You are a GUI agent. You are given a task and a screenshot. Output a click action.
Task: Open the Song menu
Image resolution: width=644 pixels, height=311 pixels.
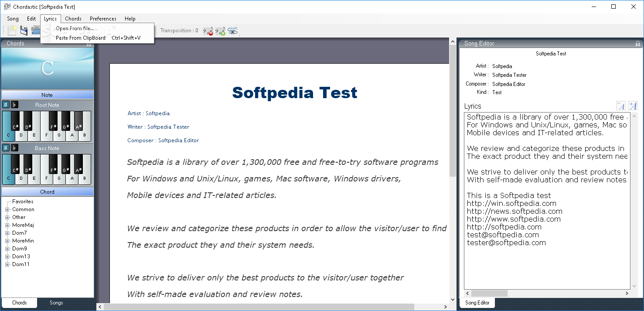tap(13, 19)
